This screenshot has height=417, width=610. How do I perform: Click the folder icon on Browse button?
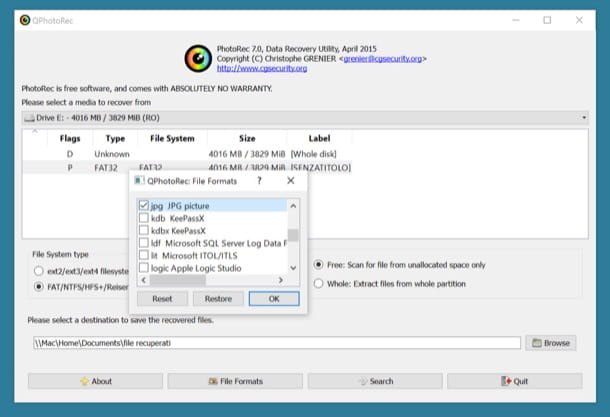pos(537,343)
